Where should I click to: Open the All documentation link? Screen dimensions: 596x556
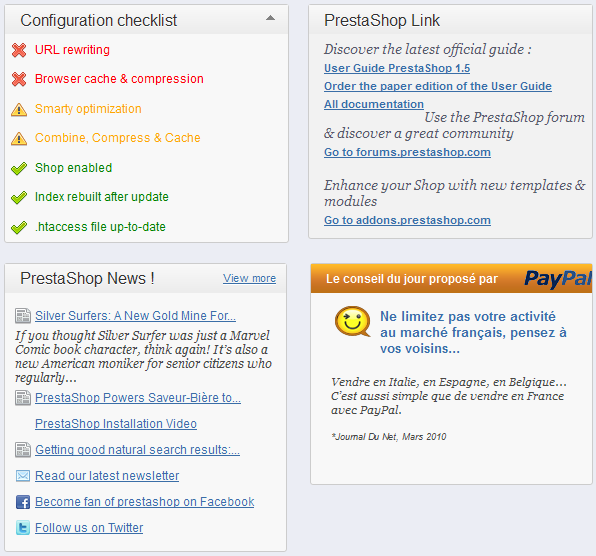[374, 104]
